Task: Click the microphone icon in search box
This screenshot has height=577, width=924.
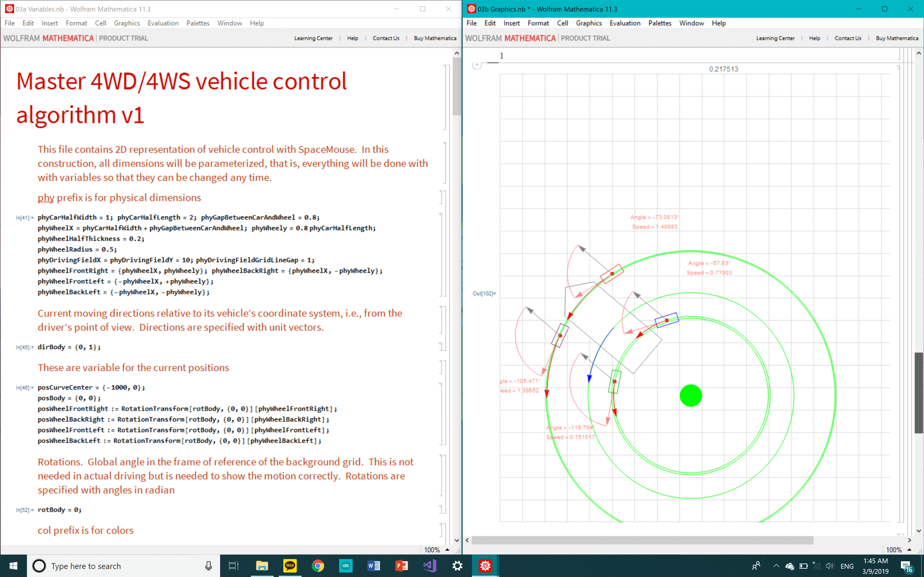Action: pyautogui.click(x=209, y=566)
